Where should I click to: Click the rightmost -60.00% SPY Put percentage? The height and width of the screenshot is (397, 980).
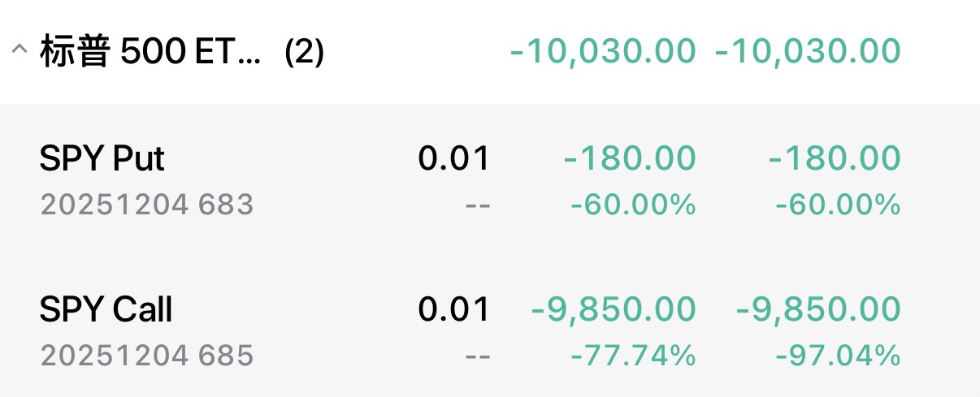[838, 205]
